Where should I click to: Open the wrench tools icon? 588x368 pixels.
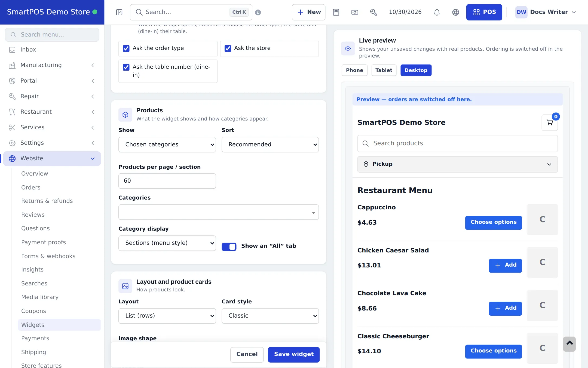click(373, 12)
